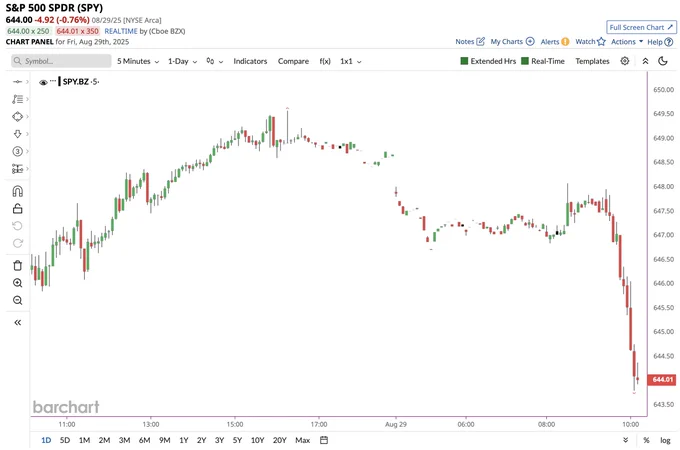
Task: Collapse the drawing tools sidebar
Action: point(17,322)
